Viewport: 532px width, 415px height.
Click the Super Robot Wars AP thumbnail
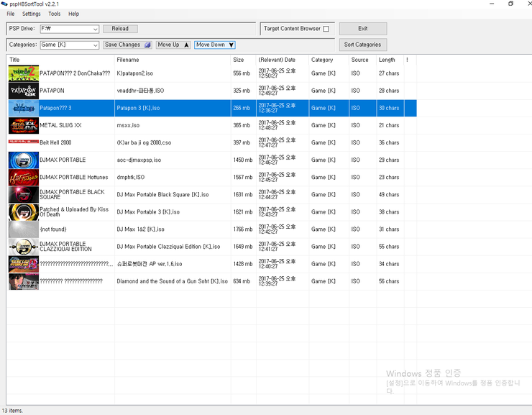point(24,264)
